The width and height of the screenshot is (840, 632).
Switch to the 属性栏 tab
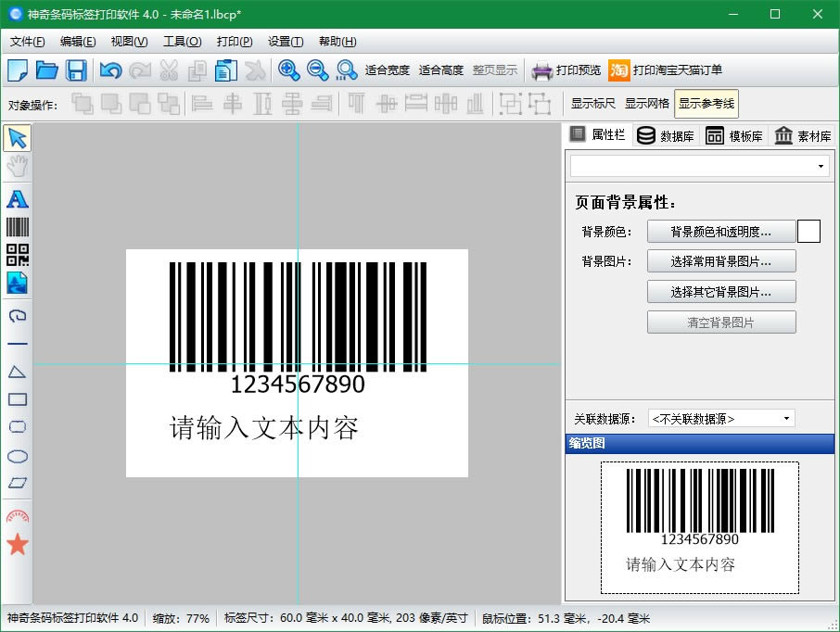click(598, 134)
